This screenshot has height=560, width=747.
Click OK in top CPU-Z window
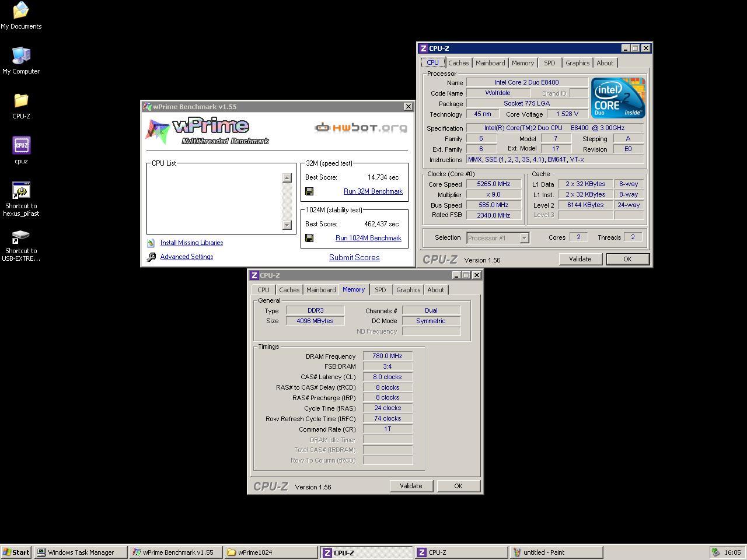[627, 259]
